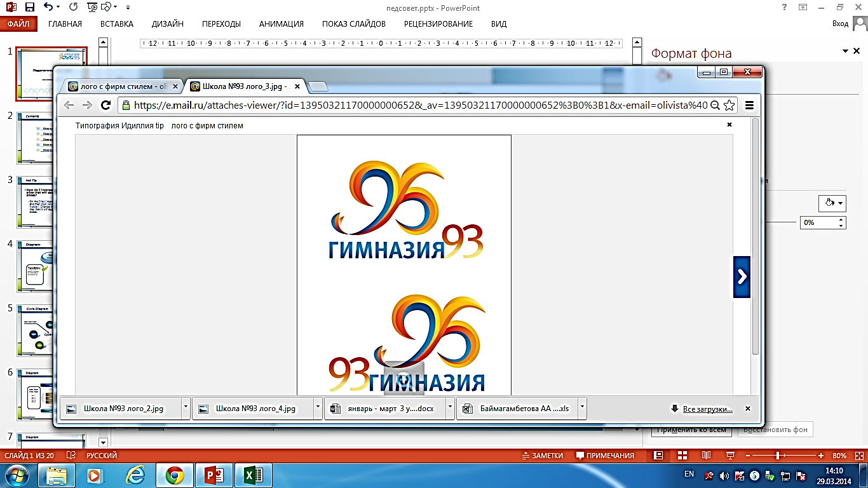Select slide 1 thumbnail in PowerPoint
868x488 pixels.
pos(51,74)
